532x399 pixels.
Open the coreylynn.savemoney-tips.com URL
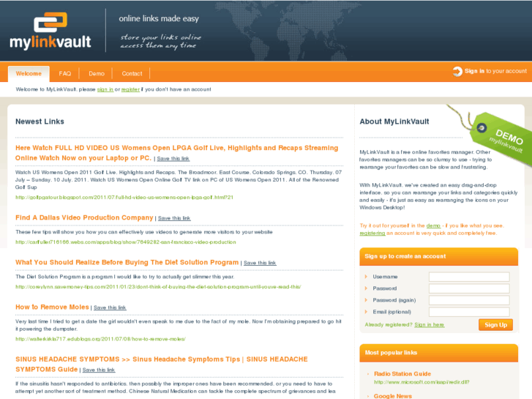point(158,287)
